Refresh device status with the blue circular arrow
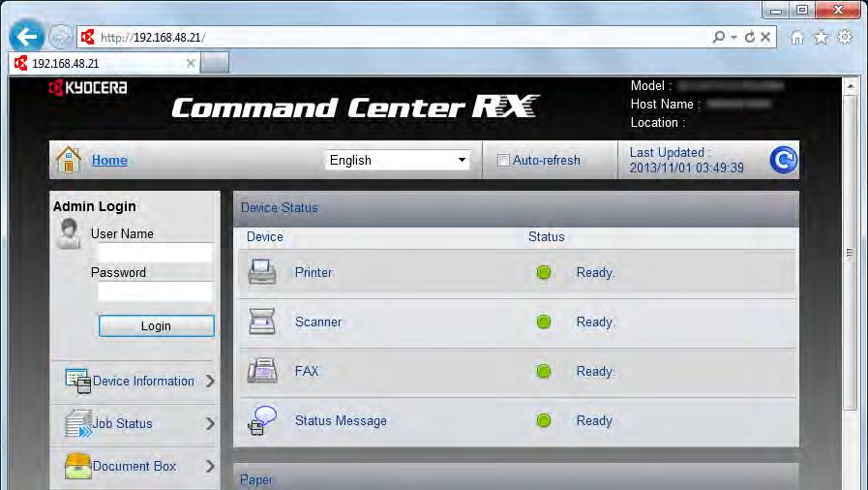The width and height of the screenshot is (868, 490). (x=783, y=160)
